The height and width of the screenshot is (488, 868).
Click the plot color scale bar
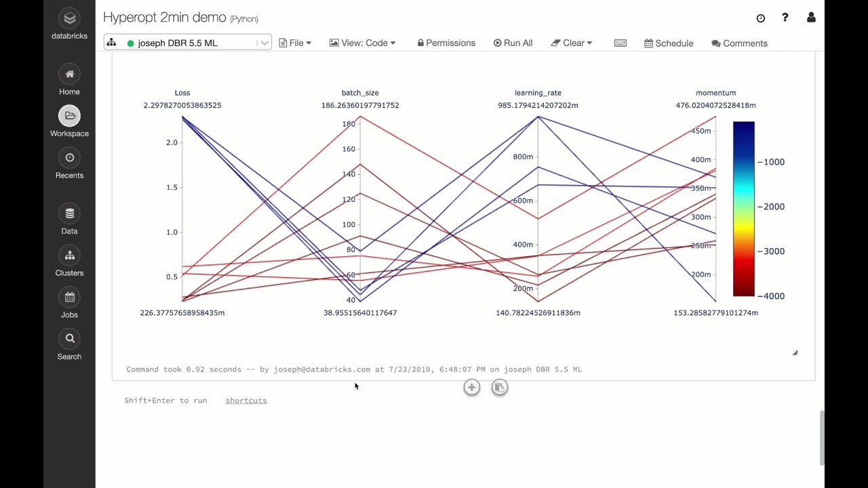pos(743,209)
